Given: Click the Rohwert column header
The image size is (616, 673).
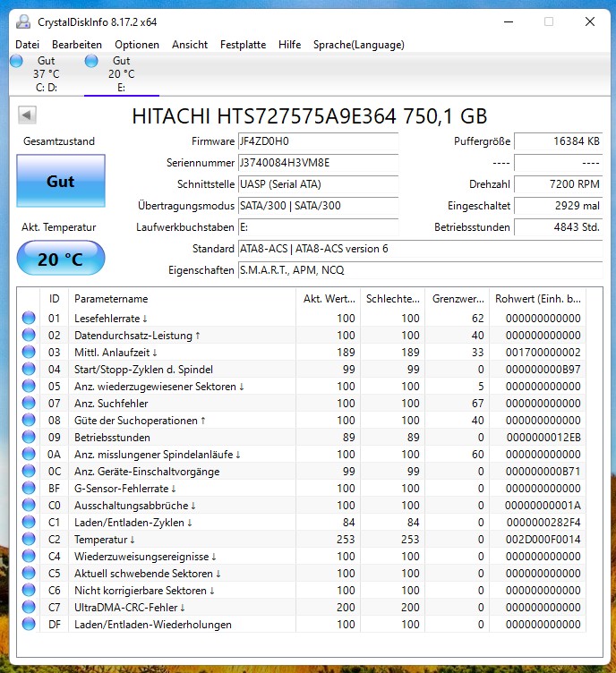Looking at the screenshot, I should click(x=537, y=299).
